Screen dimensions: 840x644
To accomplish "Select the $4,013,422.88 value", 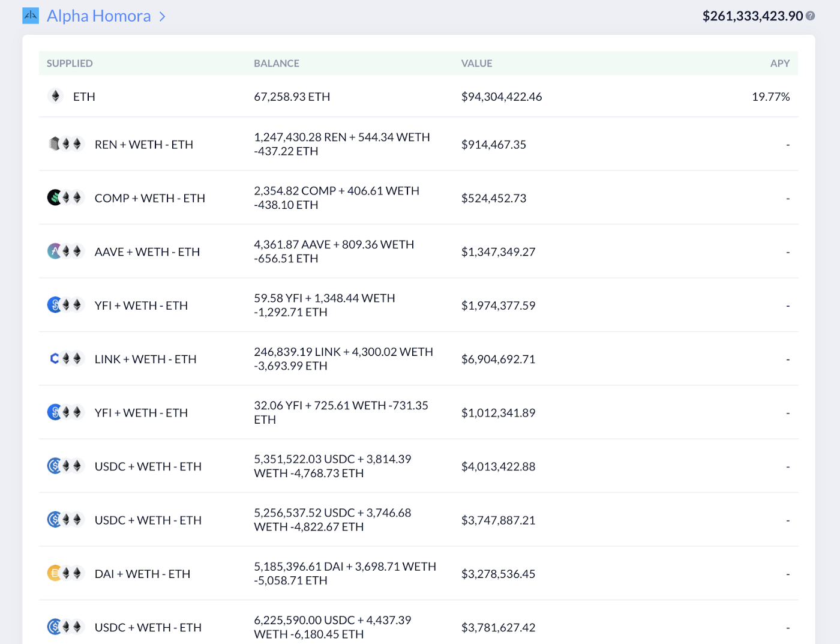I will pos(499,466).
